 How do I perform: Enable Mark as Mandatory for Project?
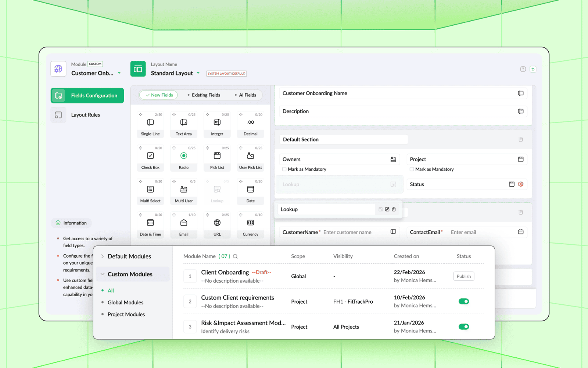(x=412, y=169)
